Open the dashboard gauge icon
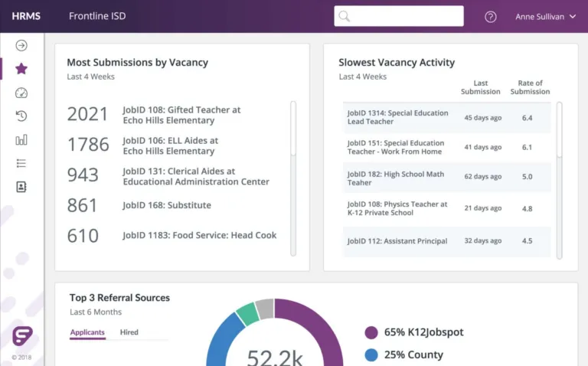 click(21, 93)
